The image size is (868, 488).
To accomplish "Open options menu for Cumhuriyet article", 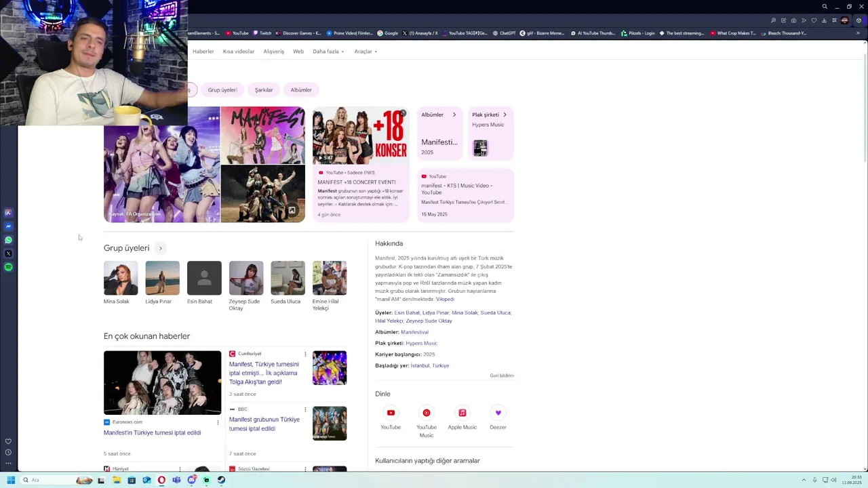I will click(x=305, y=354).
